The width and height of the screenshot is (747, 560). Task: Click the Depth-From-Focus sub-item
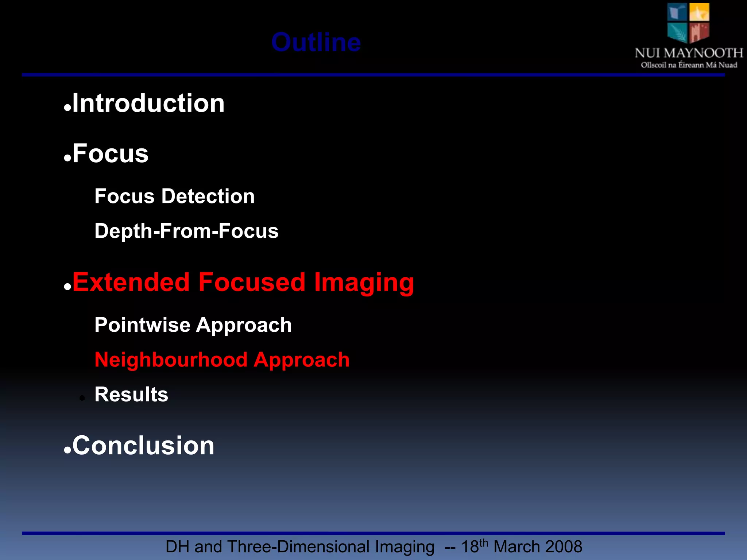tap(186, 231)
